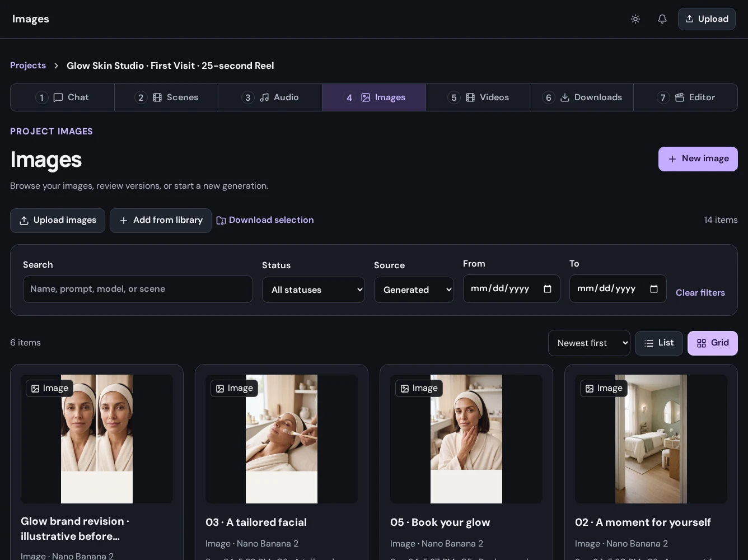
Task: Open the Downloads tab
Action: pos(582,97)
